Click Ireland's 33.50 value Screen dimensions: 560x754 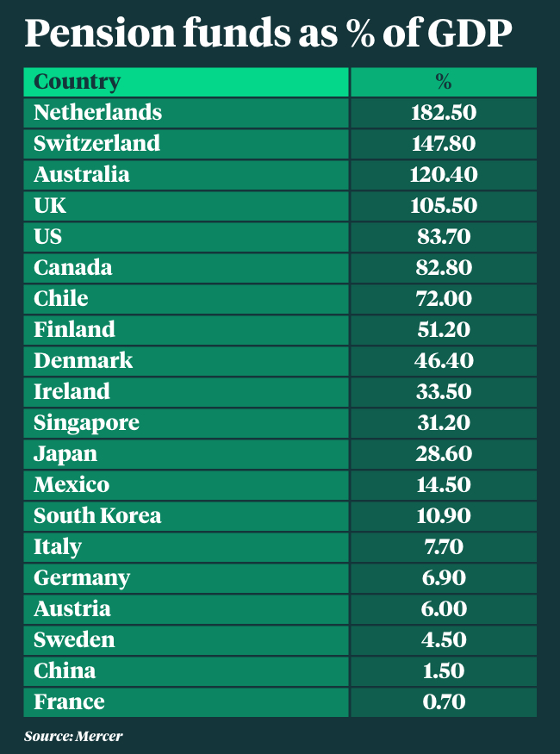(x=443, y=391)
